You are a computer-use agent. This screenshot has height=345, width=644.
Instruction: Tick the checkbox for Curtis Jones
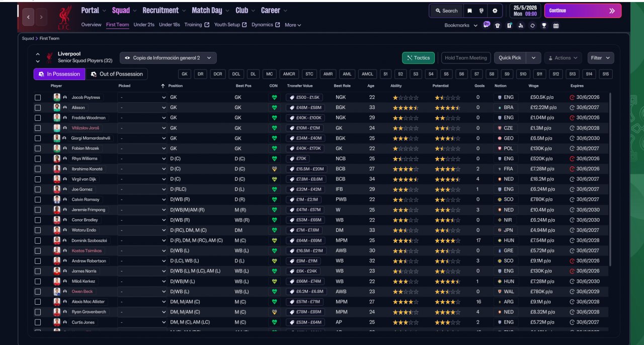click(x=38, y=322)
